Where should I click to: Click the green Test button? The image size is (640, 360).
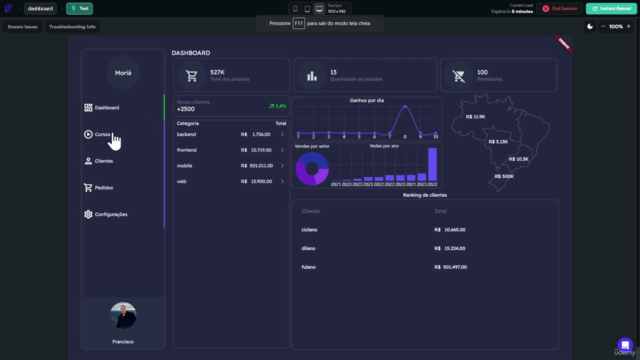point(80,9)
